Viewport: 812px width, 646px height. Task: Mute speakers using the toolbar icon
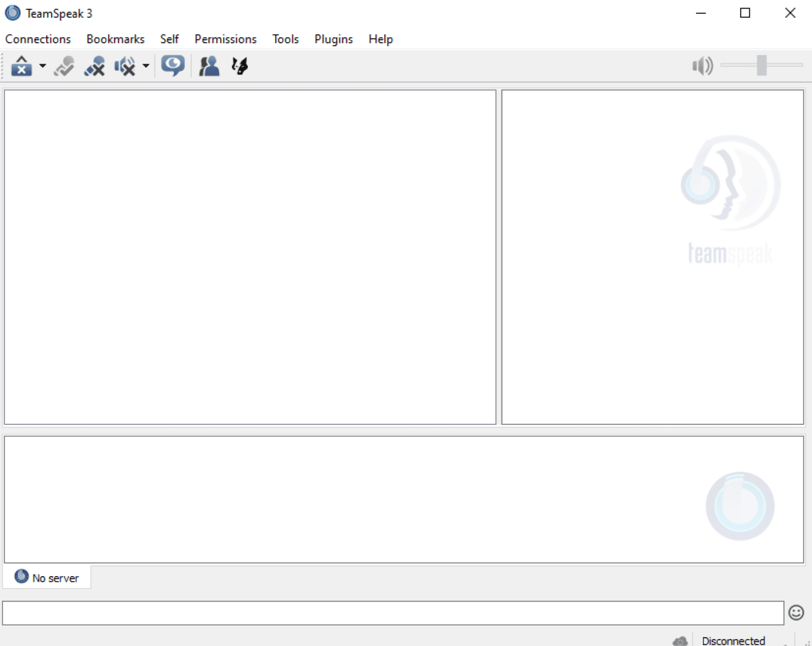[x=125, y=66]
